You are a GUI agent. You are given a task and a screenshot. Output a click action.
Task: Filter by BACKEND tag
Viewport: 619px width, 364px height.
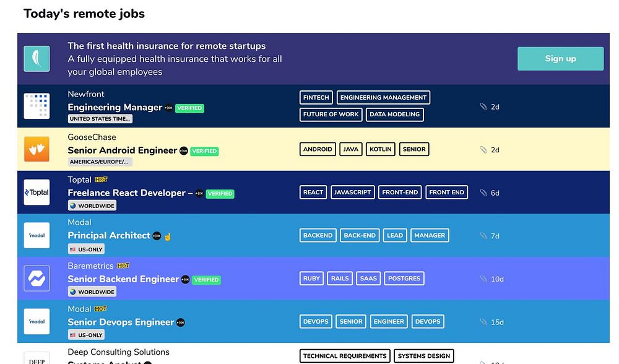pos(318,235)
